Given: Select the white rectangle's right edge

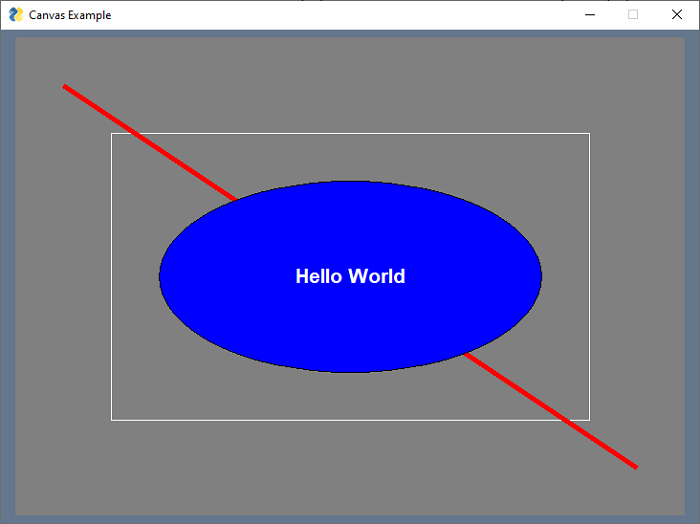Looking at the screenshot, I should (589, 250).
